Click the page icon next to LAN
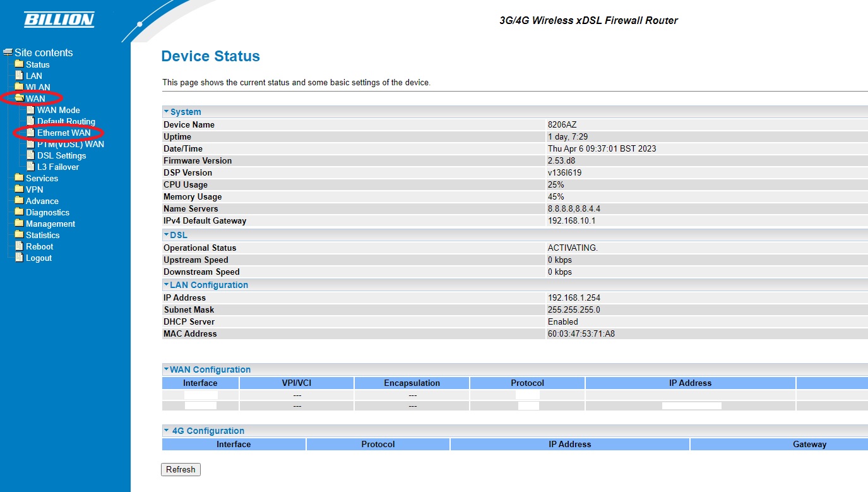The image size is (868, 492). click(19, 76)
